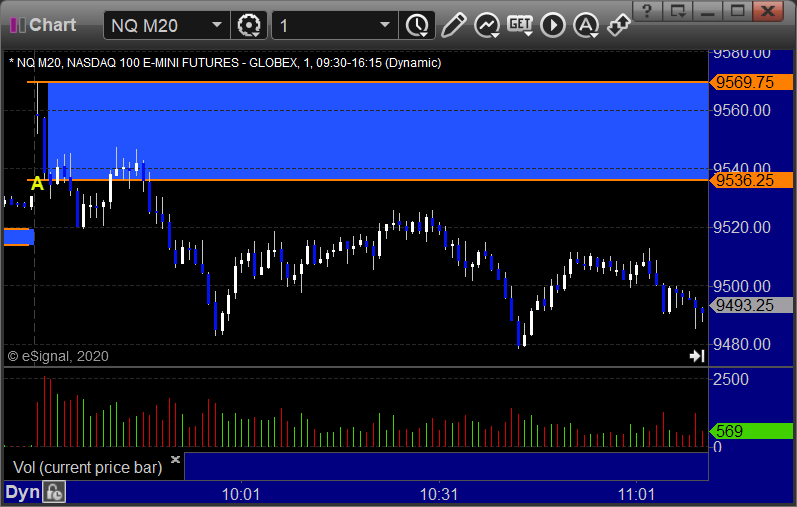The image size is (797, 507).
Task: Open the chart settings gear icon
Action: click(249, 25)
